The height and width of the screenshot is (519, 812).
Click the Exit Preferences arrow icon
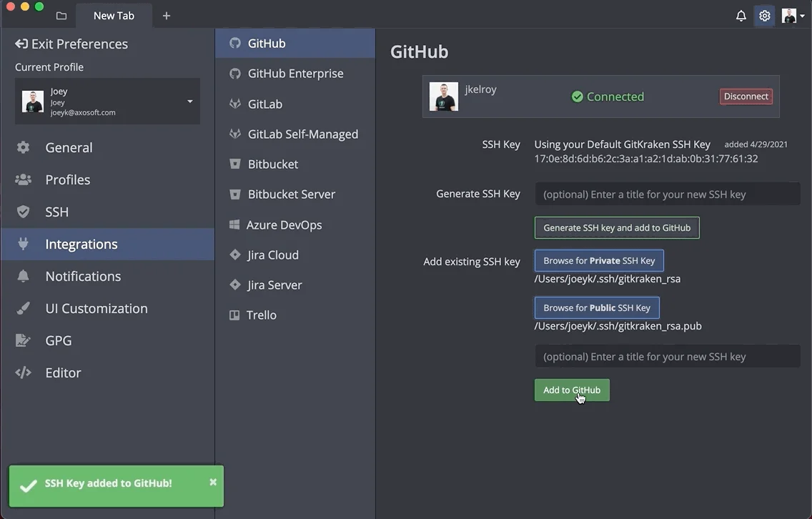(21, 44)
